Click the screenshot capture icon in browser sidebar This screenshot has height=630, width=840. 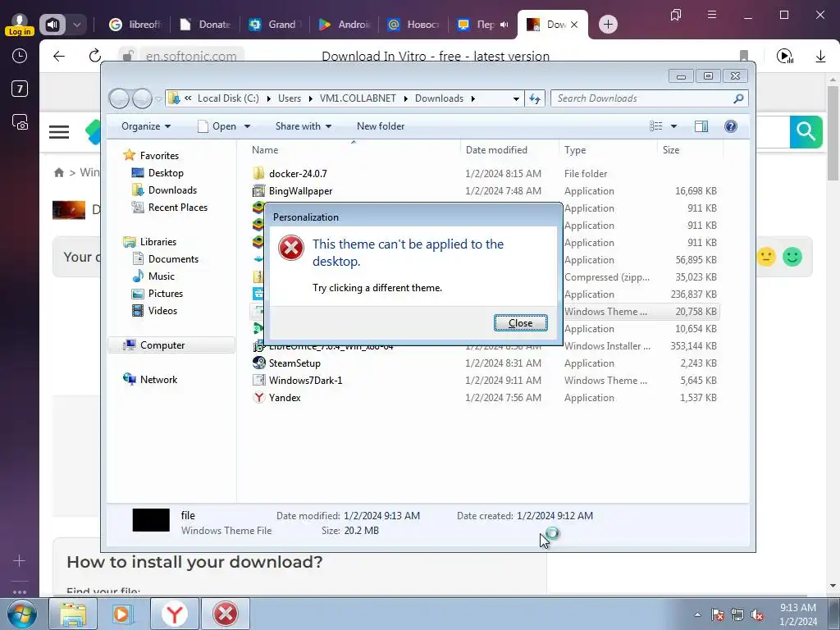[x=20, y=122]
